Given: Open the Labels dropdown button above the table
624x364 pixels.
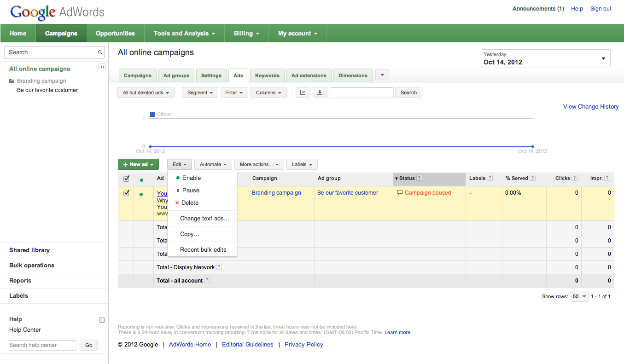Looking at the screenshot, I should (302, 164).
